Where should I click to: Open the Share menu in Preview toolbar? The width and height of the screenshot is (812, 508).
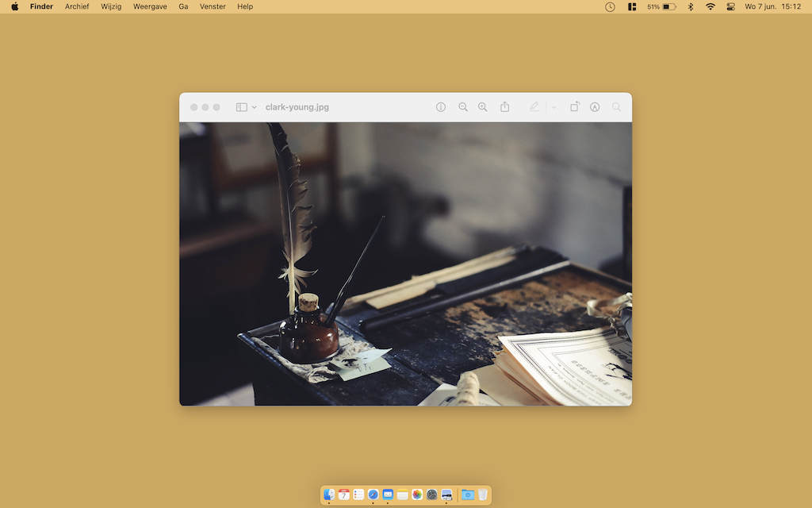pos(505,107)
